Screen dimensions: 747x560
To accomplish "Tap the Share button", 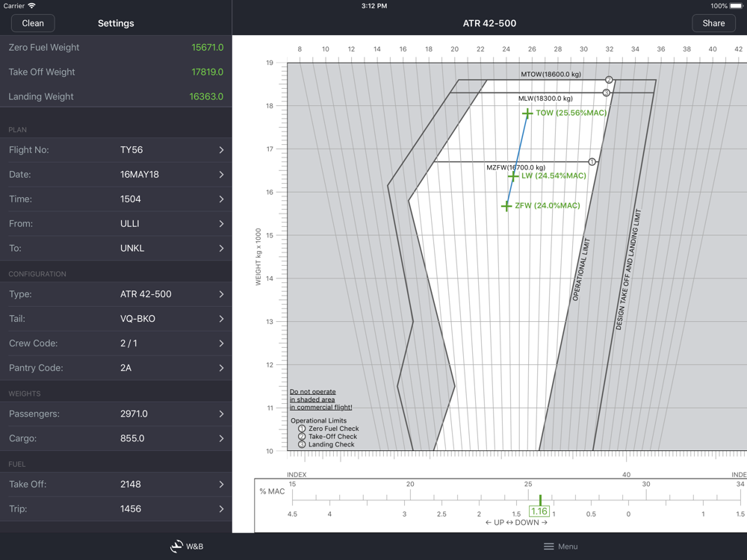I will (713, 23).
